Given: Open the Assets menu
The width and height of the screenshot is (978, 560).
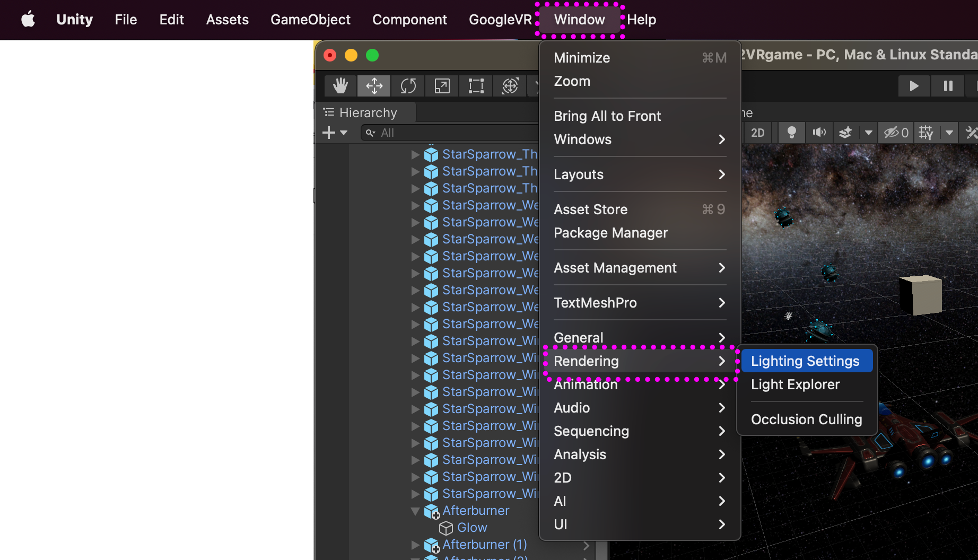Looking at the screenshot, I should tap(228, 20).
